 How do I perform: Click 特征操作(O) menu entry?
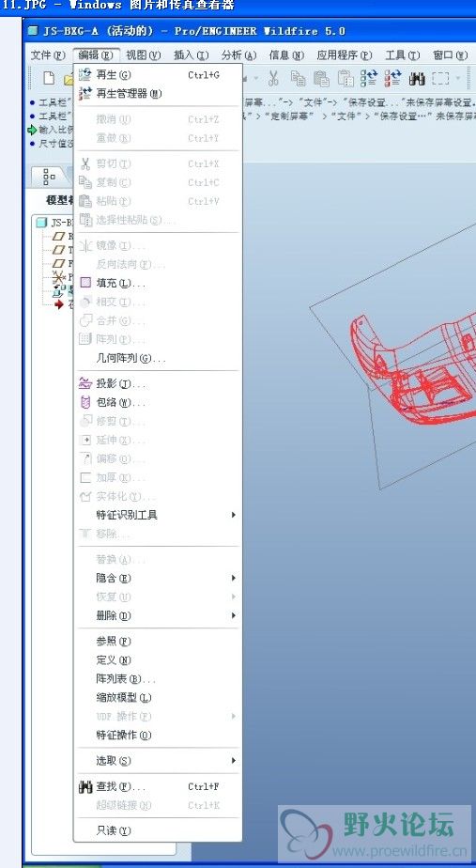159,736
